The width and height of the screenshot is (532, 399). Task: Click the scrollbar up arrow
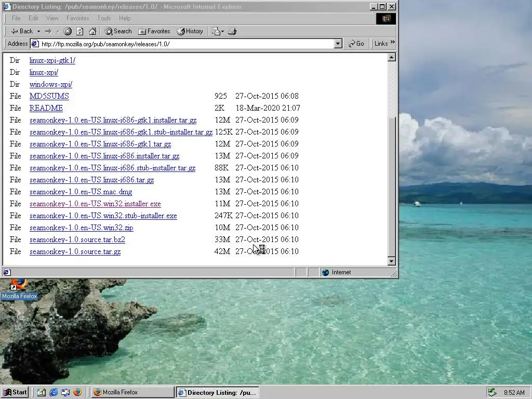pyautogui.click(x=391, y=57)
